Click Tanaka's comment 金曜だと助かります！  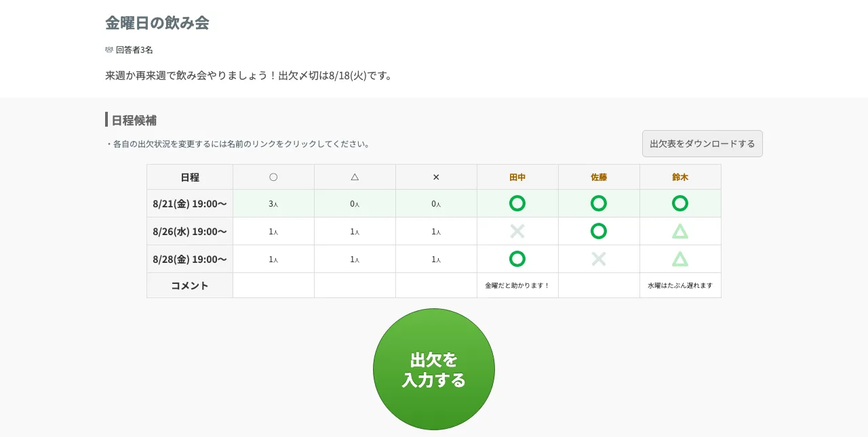tap(517, 285)
